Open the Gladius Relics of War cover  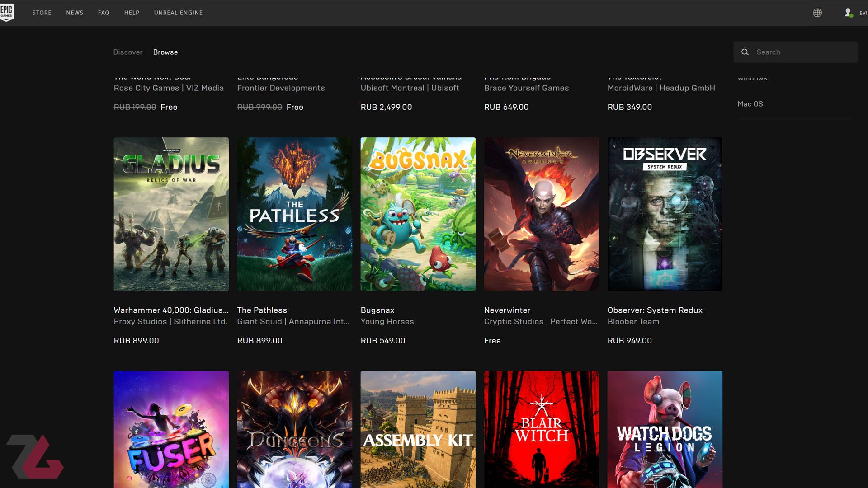pyautogui.click(x=171, y=214)
